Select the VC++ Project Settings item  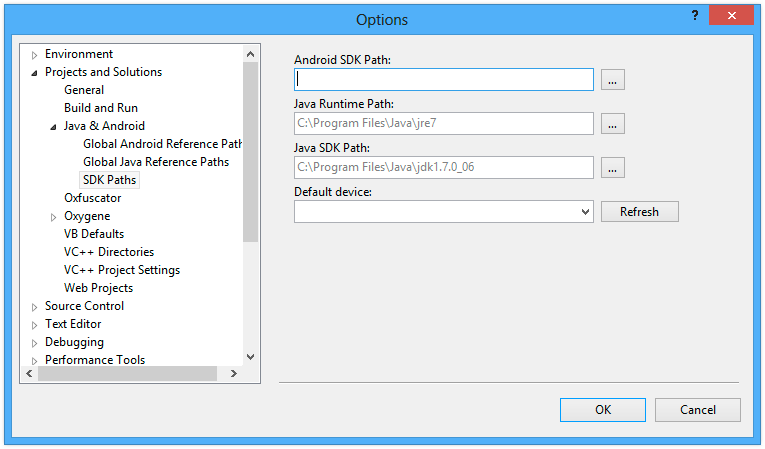pos(122,270)
